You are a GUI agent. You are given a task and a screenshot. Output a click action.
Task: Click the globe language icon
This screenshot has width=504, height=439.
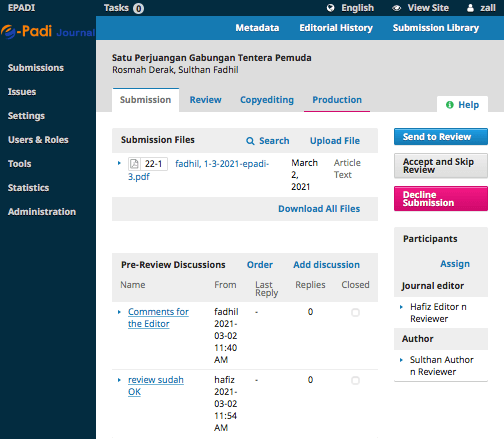(330, 8)
